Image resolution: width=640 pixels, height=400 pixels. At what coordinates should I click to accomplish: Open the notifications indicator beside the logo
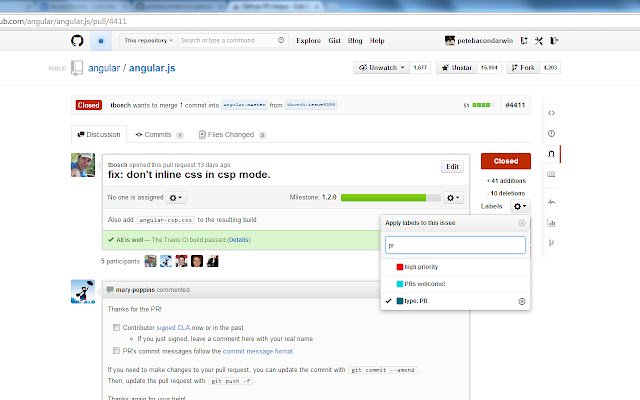coord(101,41)
